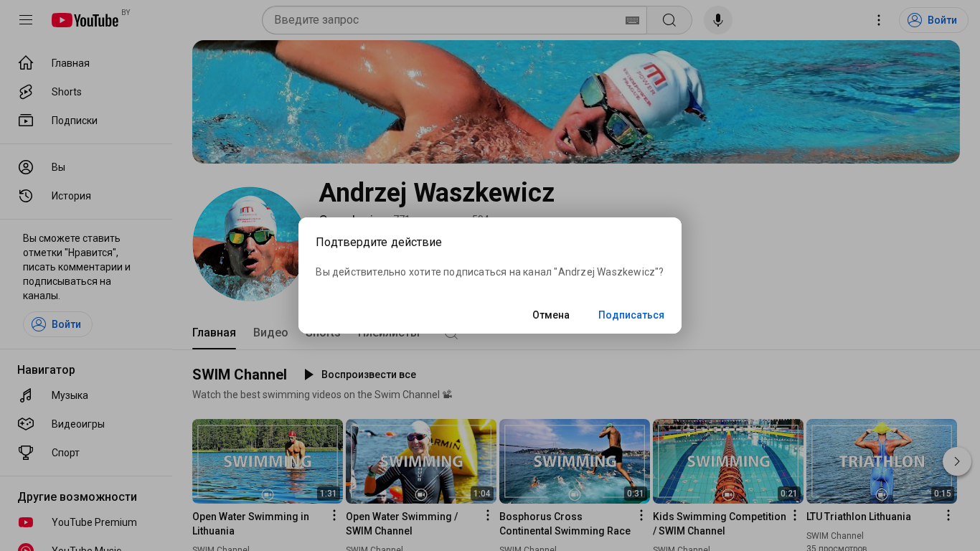Start voice search with microphone
980x551 pixels.
coord(718,20)
